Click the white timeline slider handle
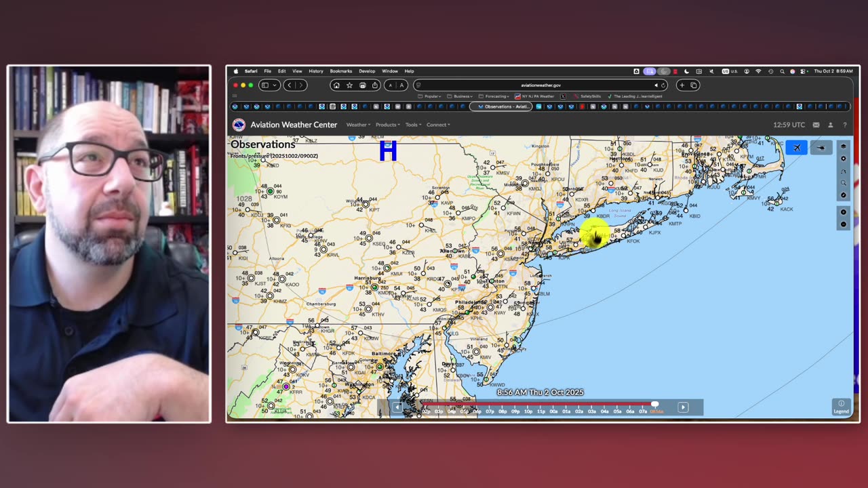Screen dimensions: 868x488 coord(654,405)
